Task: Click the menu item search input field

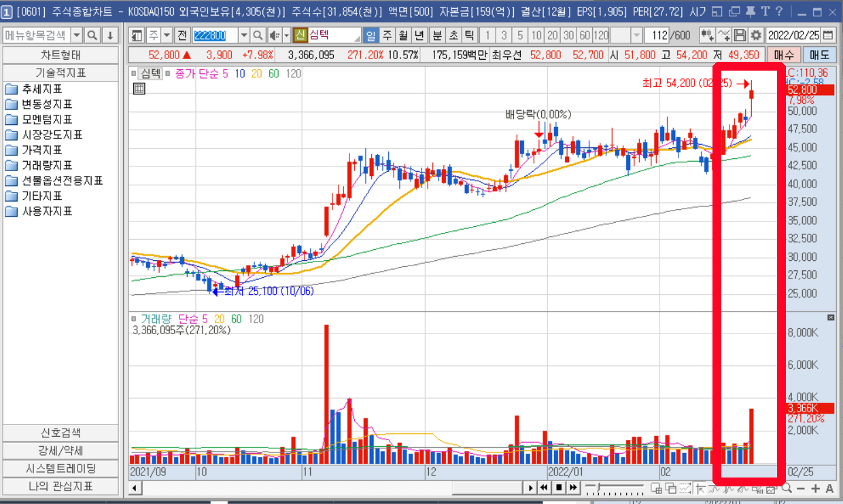Action: (x=37, y=35)
